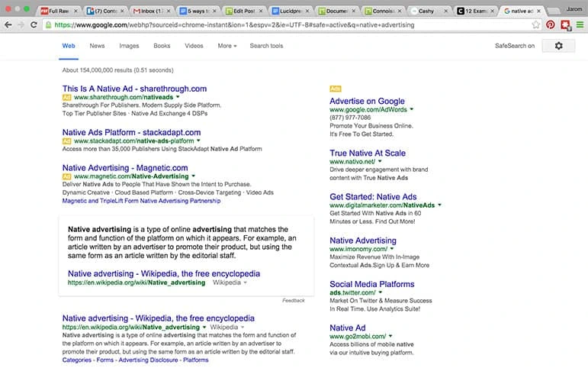Image resolution: width=588 pixels, height=368 pixels.
Task: Expand dropdown arrow next to google.com/AdWords
Action: click(x=411, y=110)
